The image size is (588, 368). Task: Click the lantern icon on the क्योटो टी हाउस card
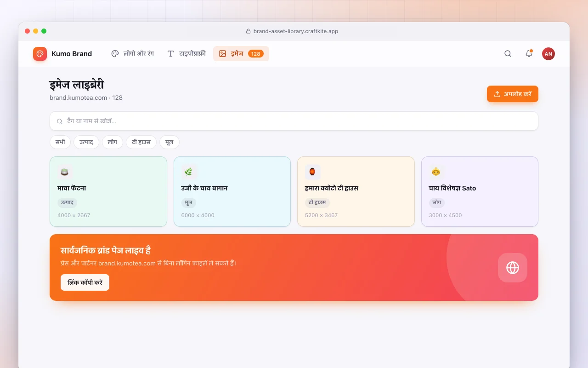(x=312, y=172)
